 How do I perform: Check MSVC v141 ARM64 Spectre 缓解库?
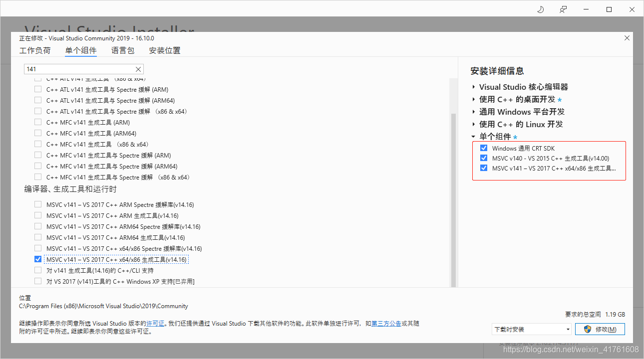pos(38,226)
